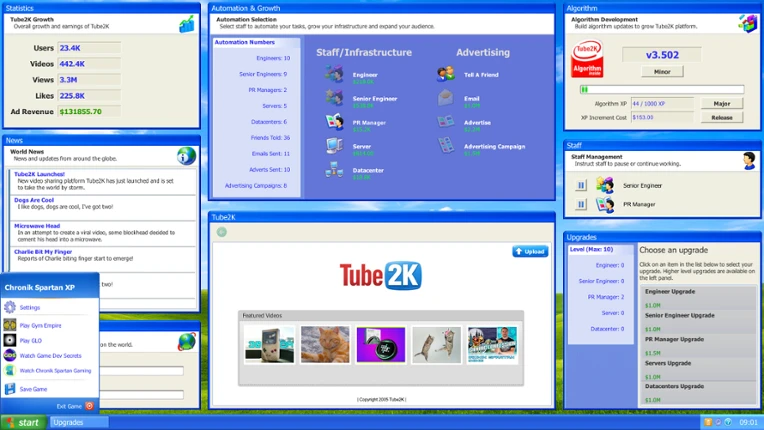Click the Algorithm XP value field
The image size is (764, 430).
(x=662, y=103)
